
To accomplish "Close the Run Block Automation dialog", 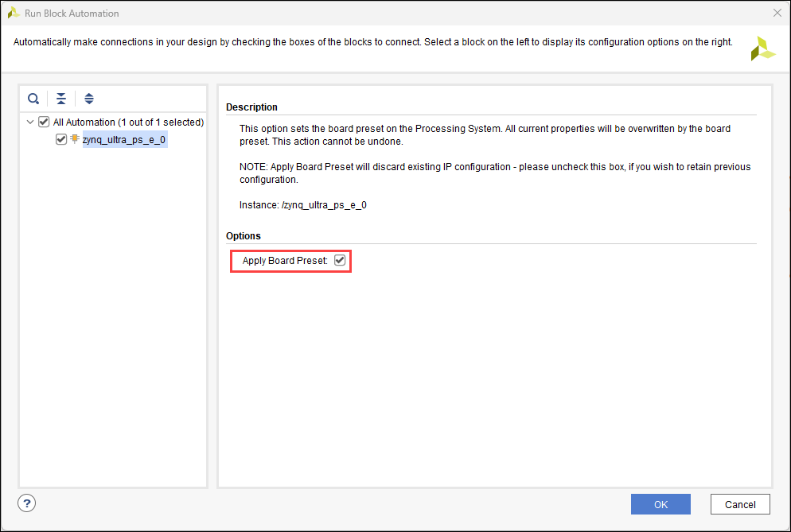I will click(x=777, y=13).
